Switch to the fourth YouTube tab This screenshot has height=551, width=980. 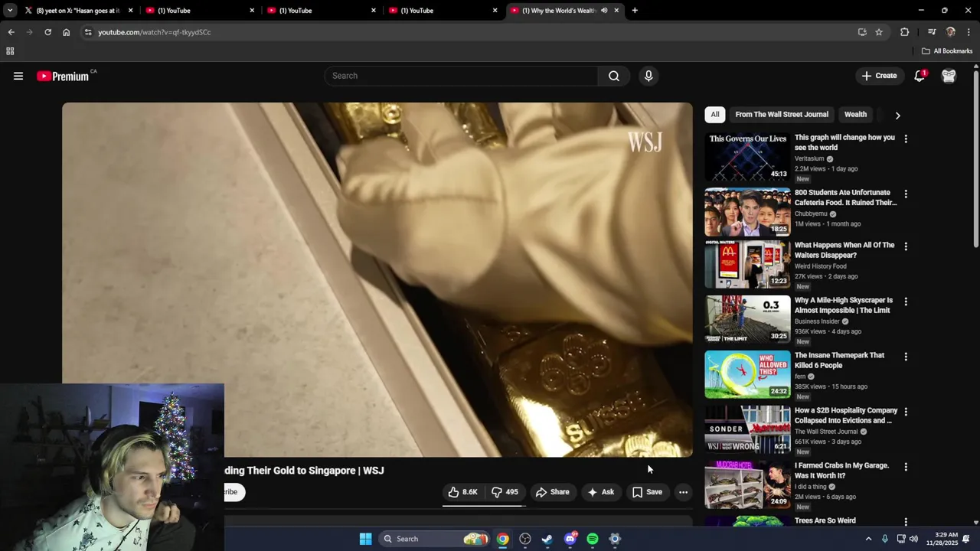(443, 11)
